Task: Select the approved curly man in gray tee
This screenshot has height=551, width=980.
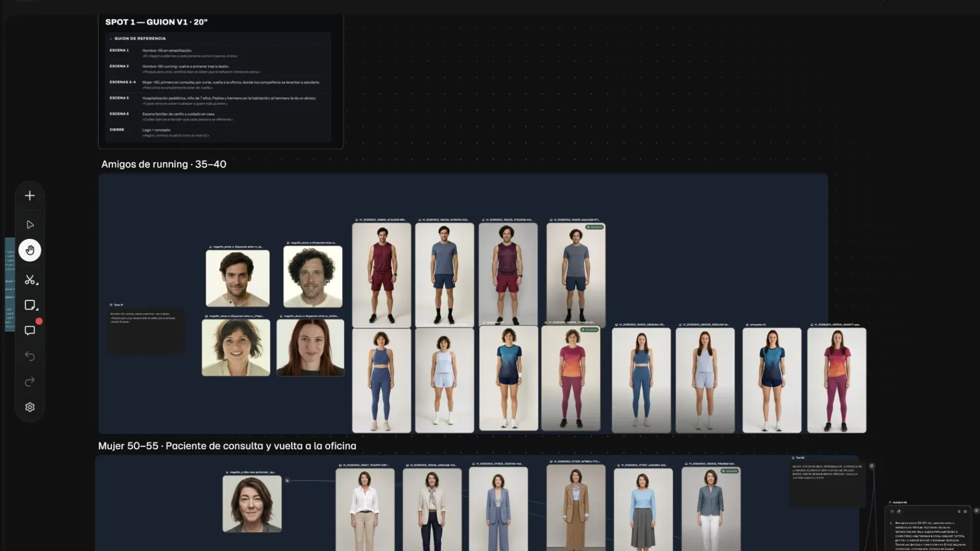Action: 576,275
